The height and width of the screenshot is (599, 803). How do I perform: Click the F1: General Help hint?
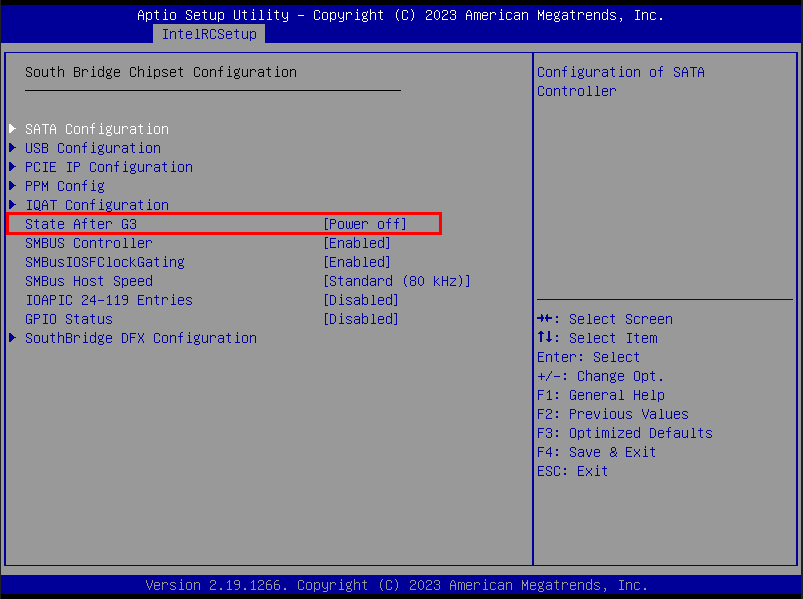[x=601, y=395]
